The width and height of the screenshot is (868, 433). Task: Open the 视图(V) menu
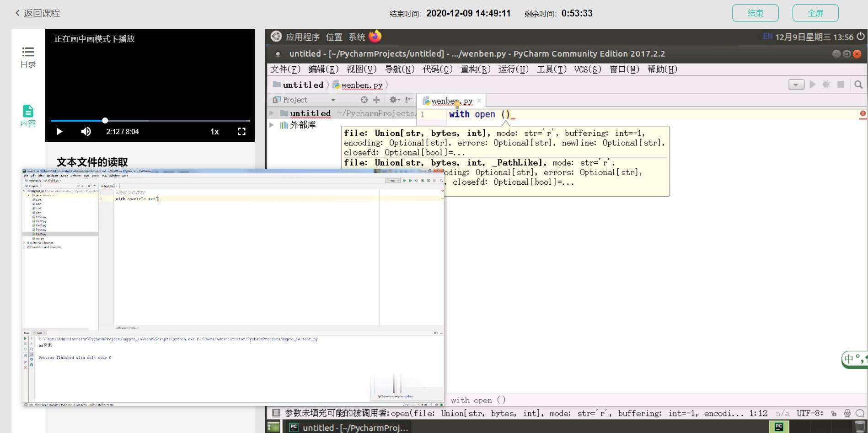(x=361, y=69)
